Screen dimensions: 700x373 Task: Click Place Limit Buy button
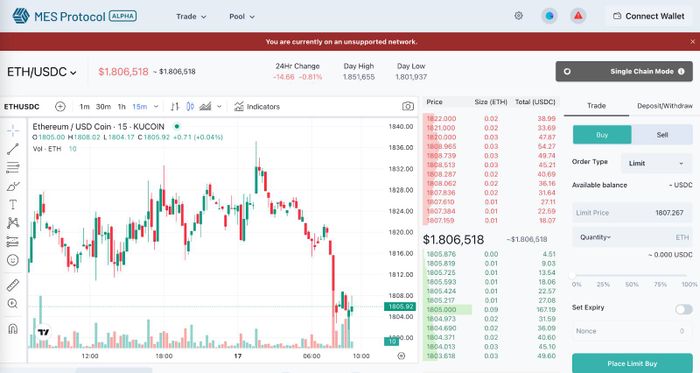632,363
